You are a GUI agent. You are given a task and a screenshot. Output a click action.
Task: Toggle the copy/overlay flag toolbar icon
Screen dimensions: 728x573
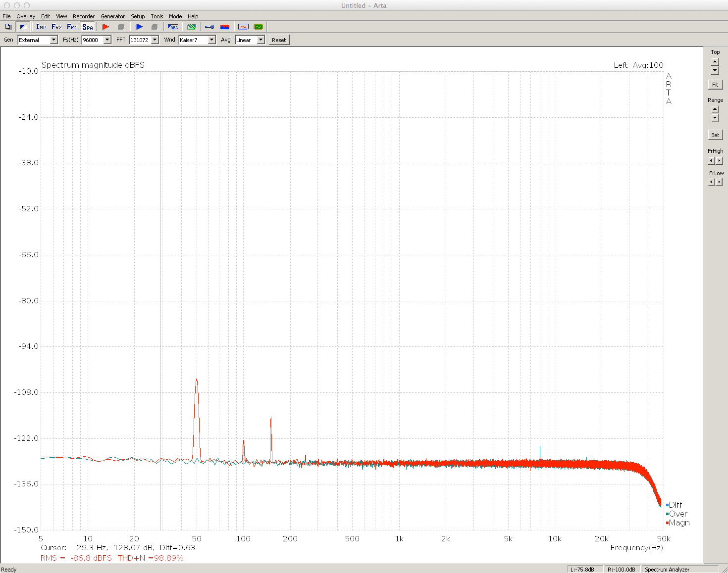pos(22,27)
